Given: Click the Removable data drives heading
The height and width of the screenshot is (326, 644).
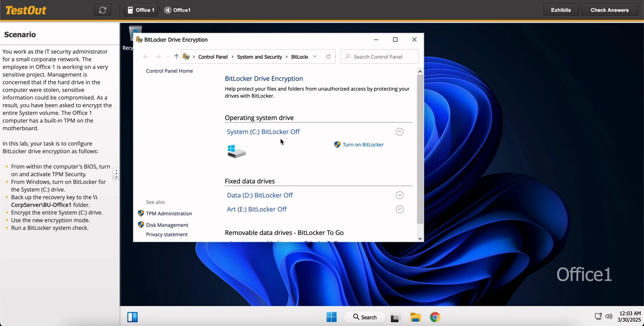Looking at the screenshot, I should pyautogui.click(x=284, y=232).
